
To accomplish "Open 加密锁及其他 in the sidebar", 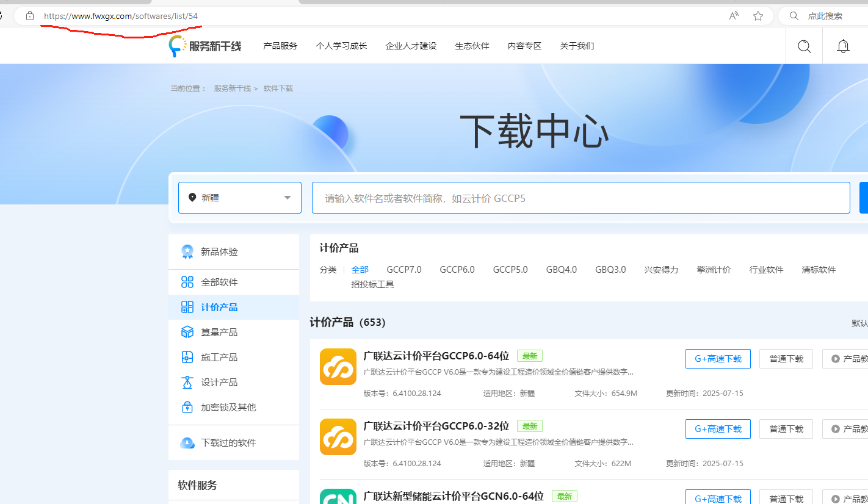I will point(234,408).
